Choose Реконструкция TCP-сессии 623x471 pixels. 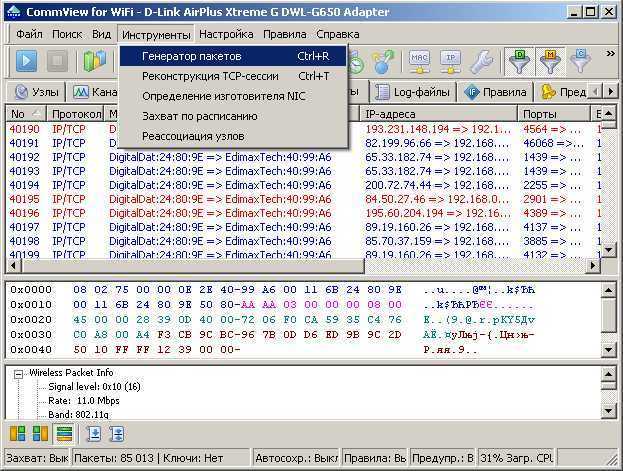click(x=233, y=76)
